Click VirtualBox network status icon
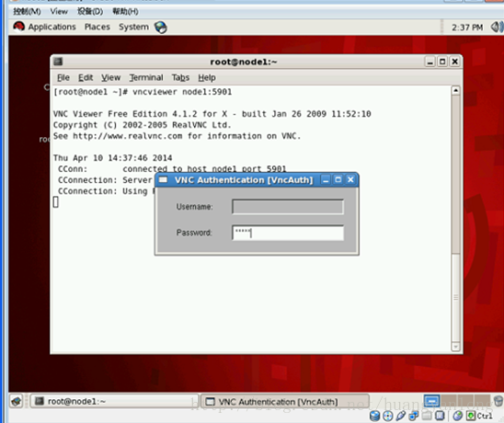This screenshot has height=423, width=504. pos(414,417)
